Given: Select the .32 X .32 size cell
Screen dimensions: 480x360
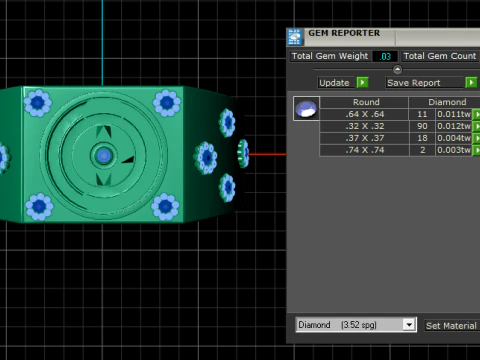Looking at the screenshot, I should coord(364,126).
